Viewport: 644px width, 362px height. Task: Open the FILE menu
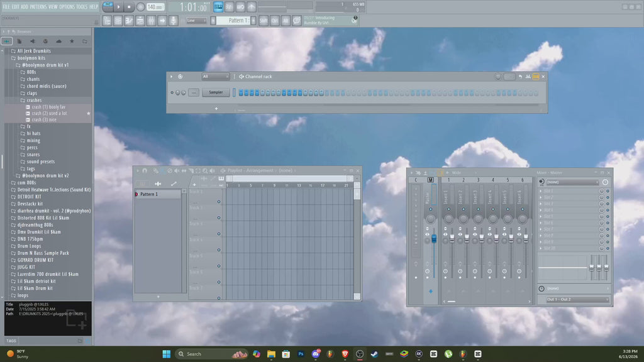point(6,6)
